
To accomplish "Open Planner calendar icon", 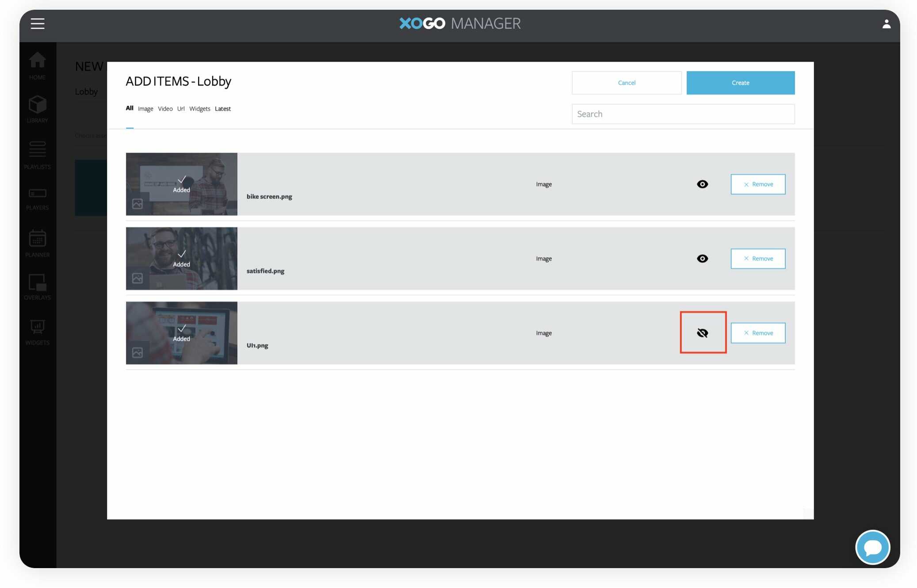I will tap(38, 243).
